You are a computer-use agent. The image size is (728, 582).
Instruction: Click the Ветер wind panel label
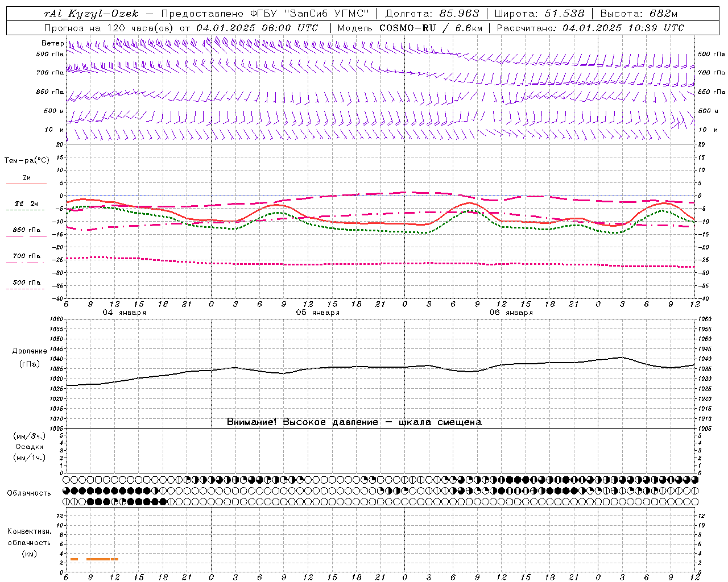click(52, 43)
